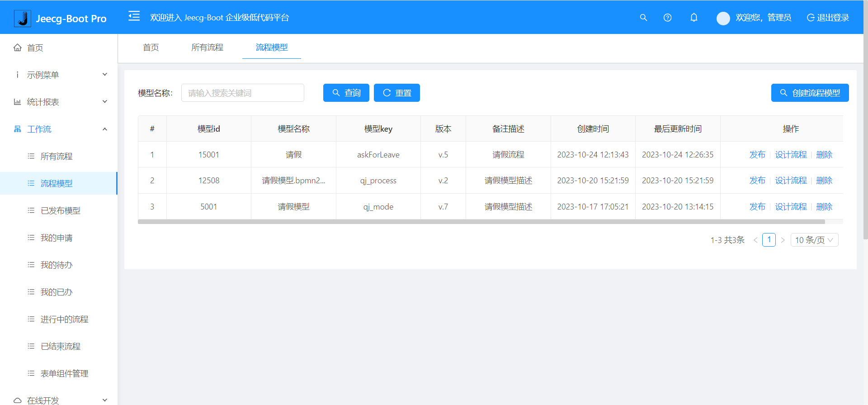868x405 pixels.
Task: Click the list icon beside 已结束流程
Action: tap(31, 346)
